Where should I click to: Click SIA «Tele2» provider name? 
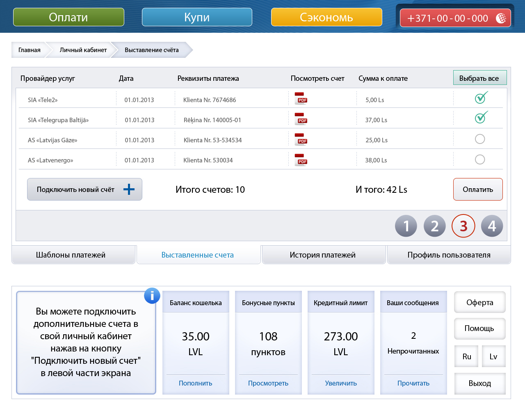43,100
